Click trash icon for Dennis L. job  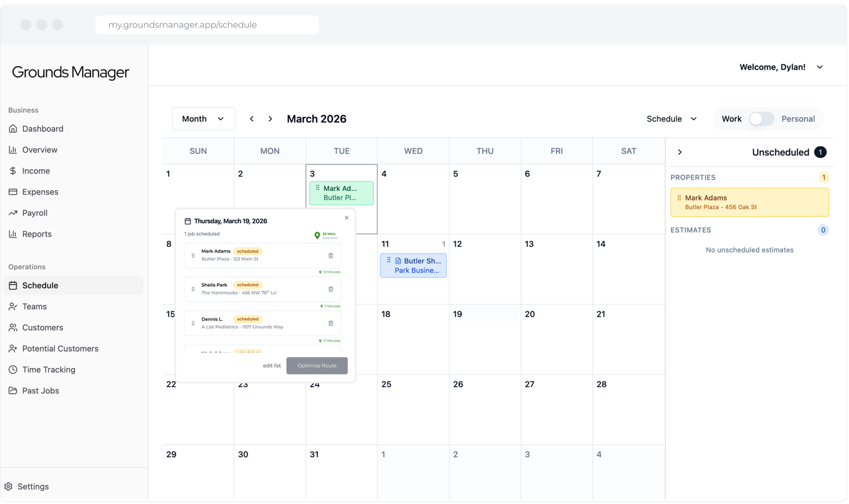331,323
